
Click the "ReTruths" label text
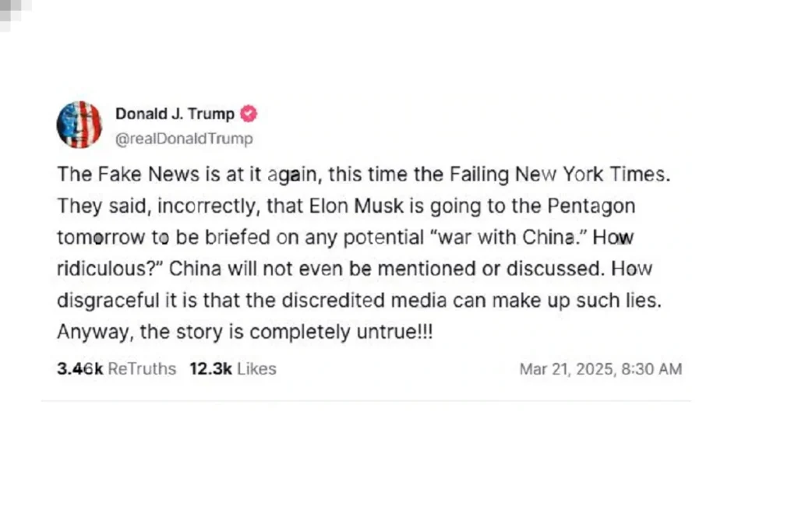142,368
